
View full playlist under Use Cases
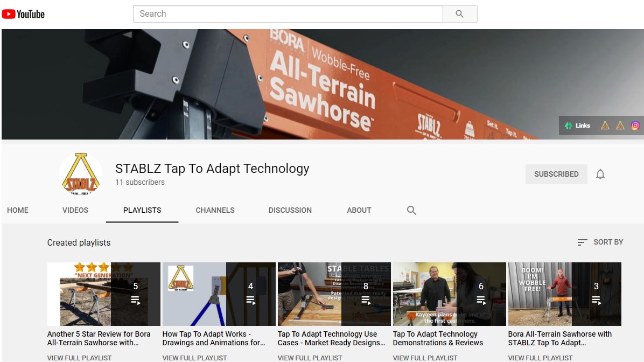click(x=310, y=358)
